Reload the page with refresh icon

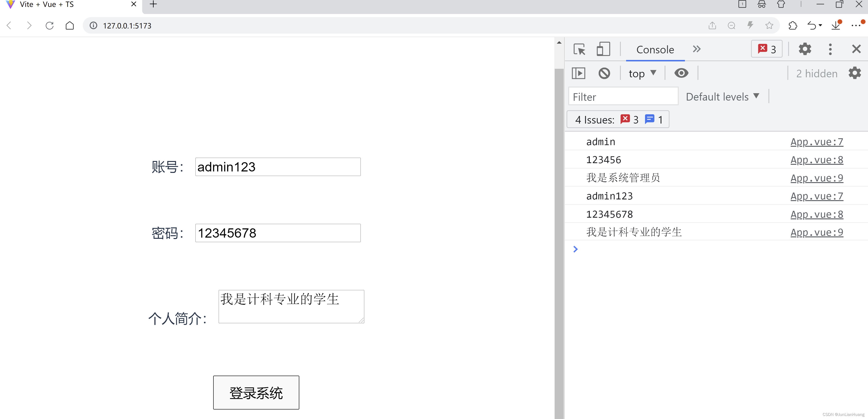(50, 26)
